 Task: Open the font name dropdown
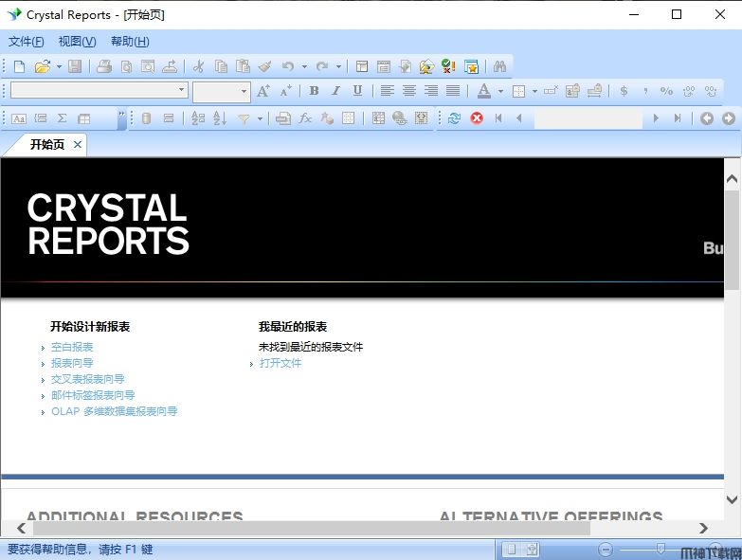(x=182, y=91)
